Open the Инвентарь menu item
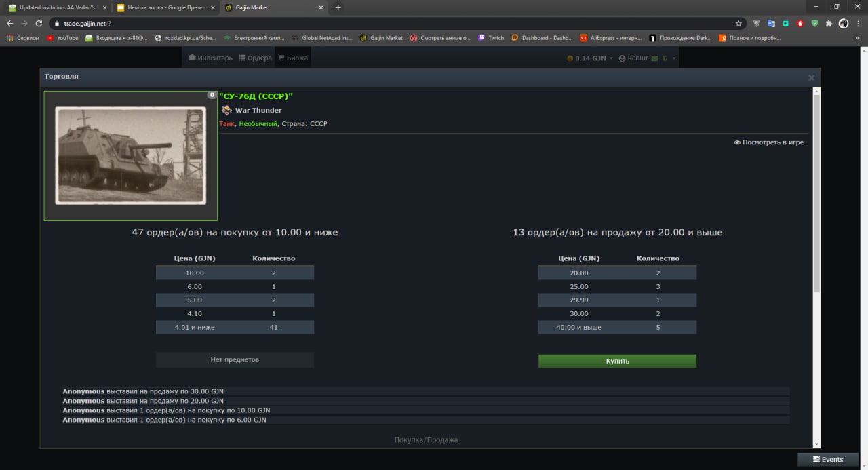The image size is (868, 470). (x=211, y=58)
